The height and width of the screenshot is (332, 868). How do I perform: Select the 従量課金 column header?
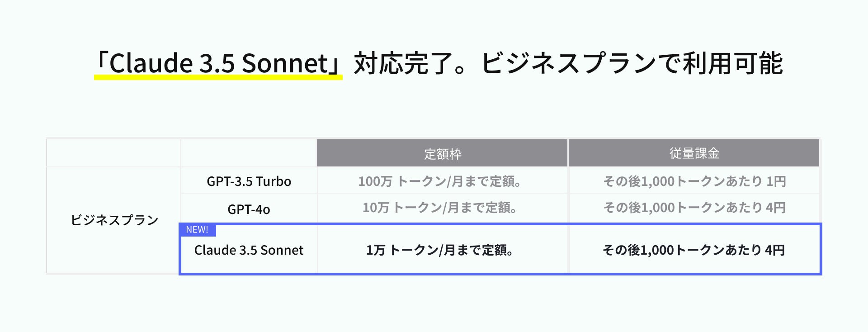click(x=694, y=154)
